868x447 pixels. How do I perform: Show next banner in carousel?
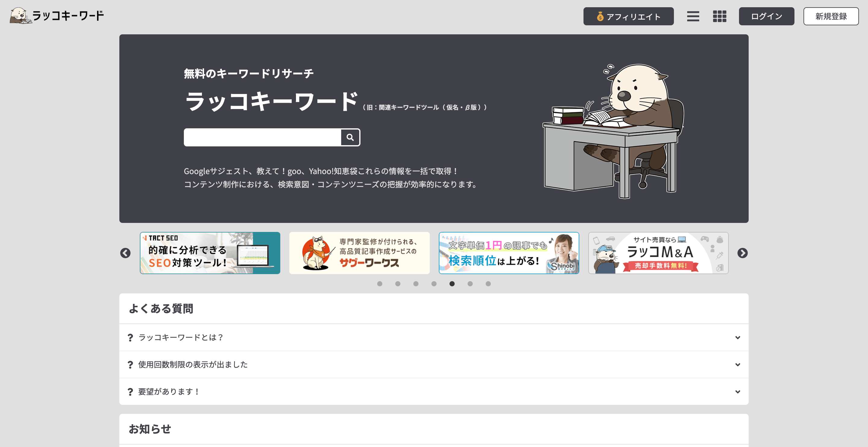(742, 253)
